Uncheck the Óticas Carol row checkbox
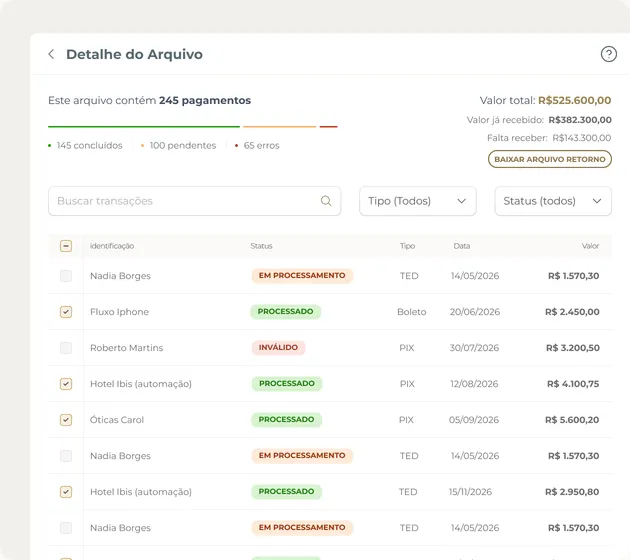Image resolution: width=630 pixels, height=560 pixels. point(66,420)
